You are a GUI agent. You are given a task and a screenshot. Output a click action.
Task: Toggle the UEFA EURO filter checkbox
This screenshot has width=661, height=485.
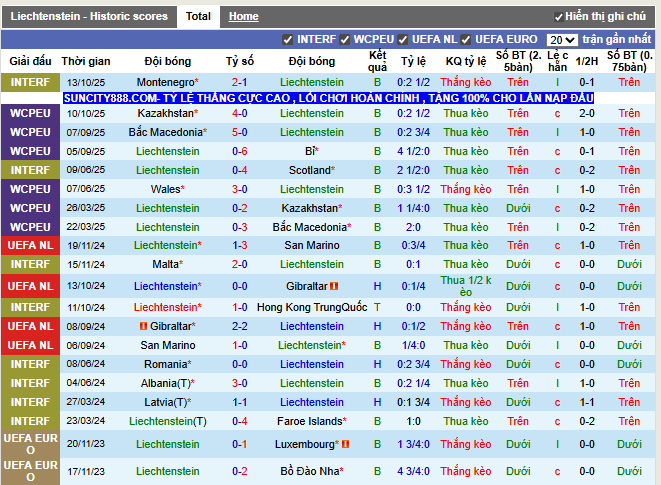click(465, 40)
